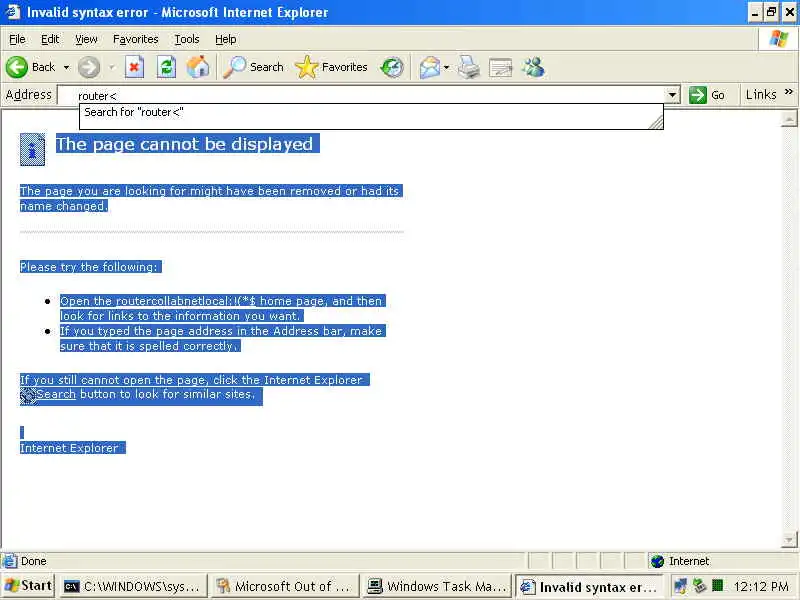Open the Favorites menu
The height and width of the screenshot is (600, 800).
136,39
